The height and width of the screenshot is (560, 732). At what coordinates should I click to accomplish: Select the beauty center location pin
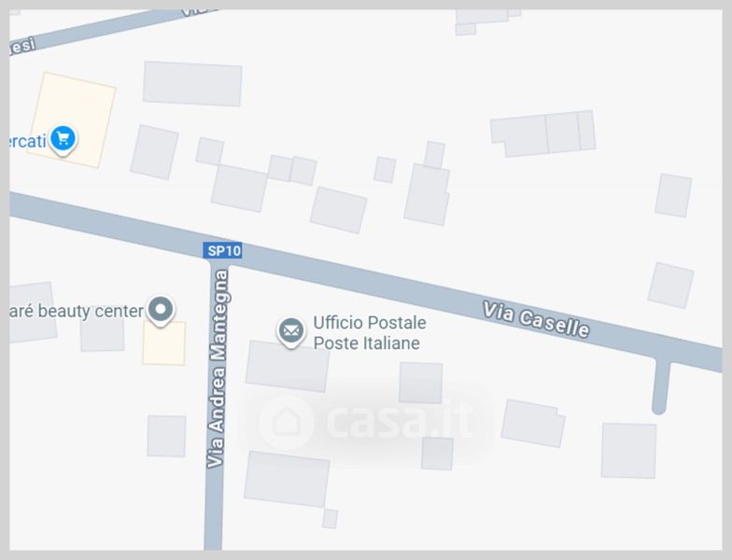point(161,310)
